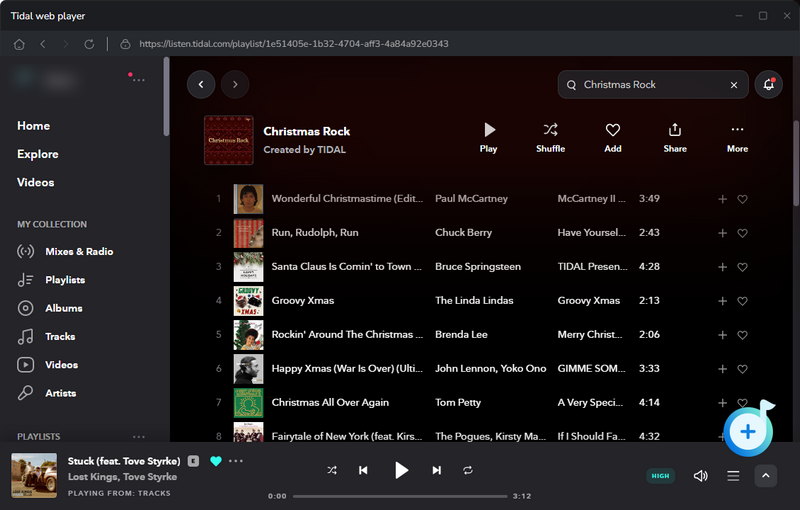Open Artists in My Collection
Viewport: 800px width, 510px height.
(x=46, y=393)
